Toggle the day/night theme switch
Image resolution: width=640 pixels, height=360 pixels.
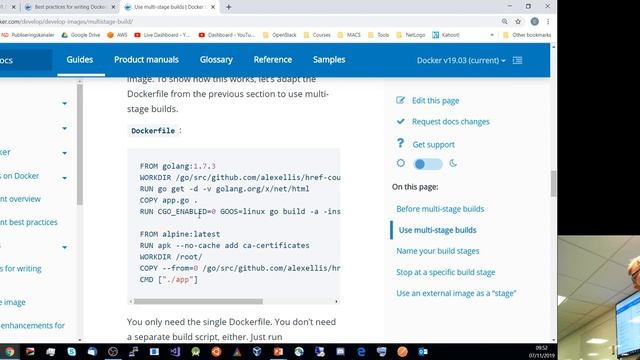[427, 164]
